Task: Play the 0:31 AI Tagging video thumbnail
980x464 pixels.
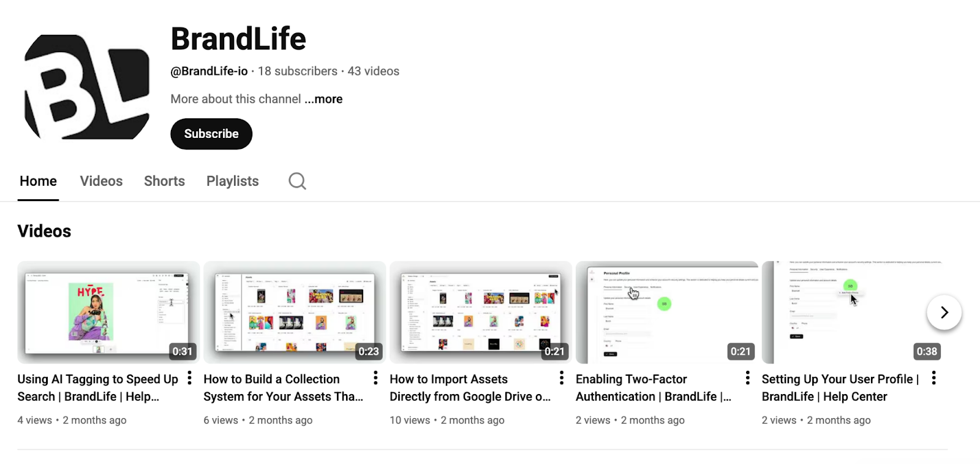Action: pos(108,313)
